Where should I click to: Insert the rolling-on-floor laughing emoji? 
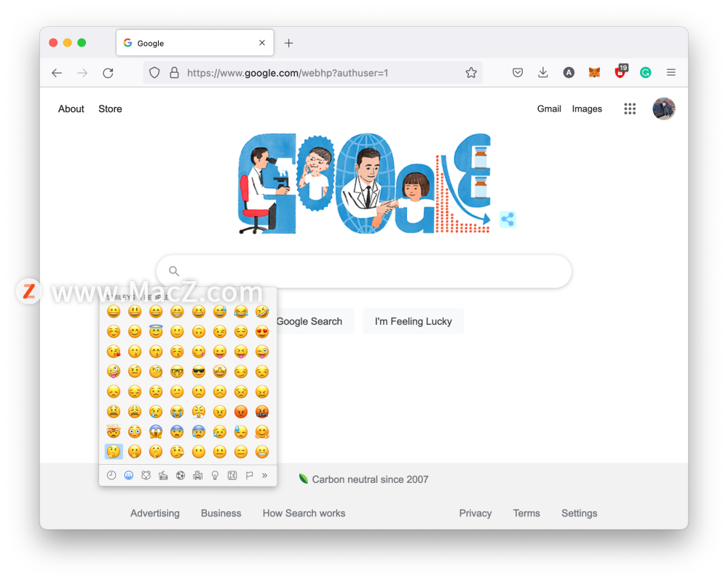[262, 312]
